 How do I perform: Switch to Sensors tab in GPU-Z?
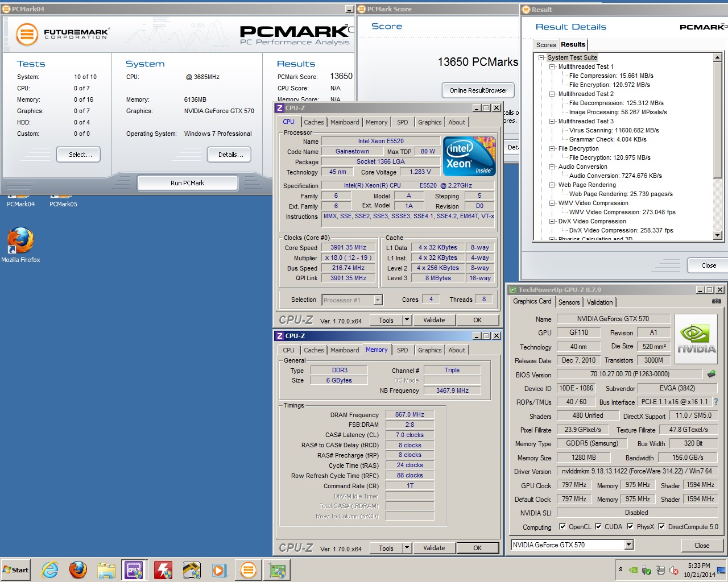click(x=569, y=302)
